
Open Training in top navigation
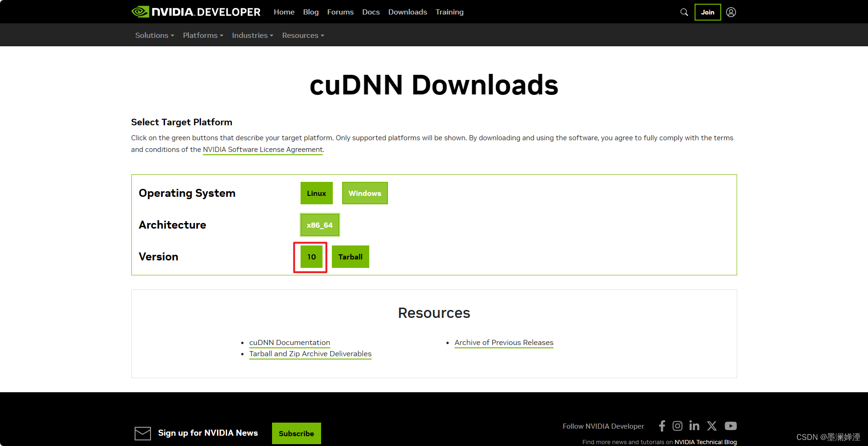[x=449, y=12]
